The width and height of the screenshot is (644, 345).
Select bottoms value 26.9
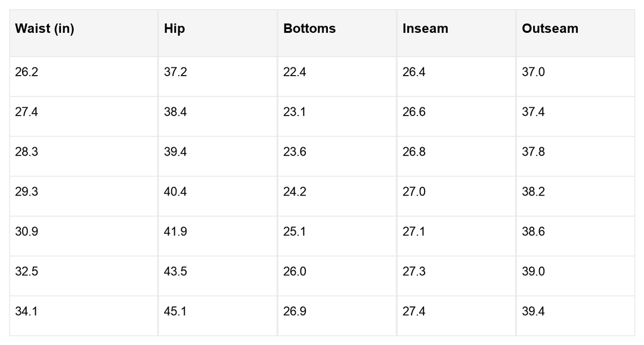(295, 312)
